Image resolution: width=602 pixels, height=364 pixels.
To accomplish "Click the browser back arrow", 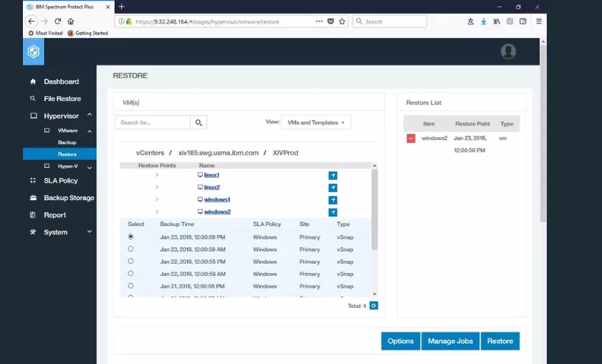I will [32, 21].
